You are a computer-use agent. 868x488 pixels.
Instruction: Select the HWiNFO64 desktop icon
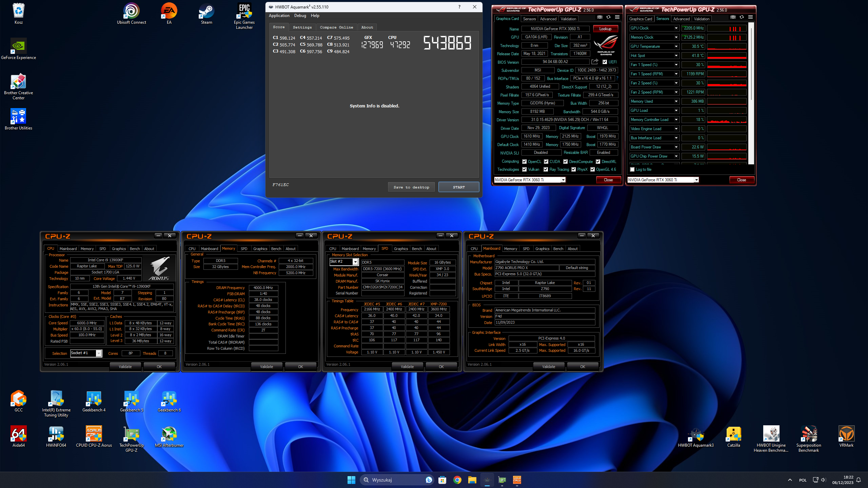point(56,436)
